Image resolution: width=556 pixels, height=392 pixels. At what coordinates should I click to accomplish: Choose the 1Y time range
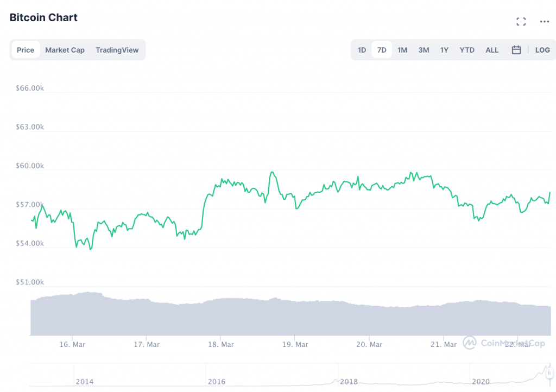[x=444, y=50]
